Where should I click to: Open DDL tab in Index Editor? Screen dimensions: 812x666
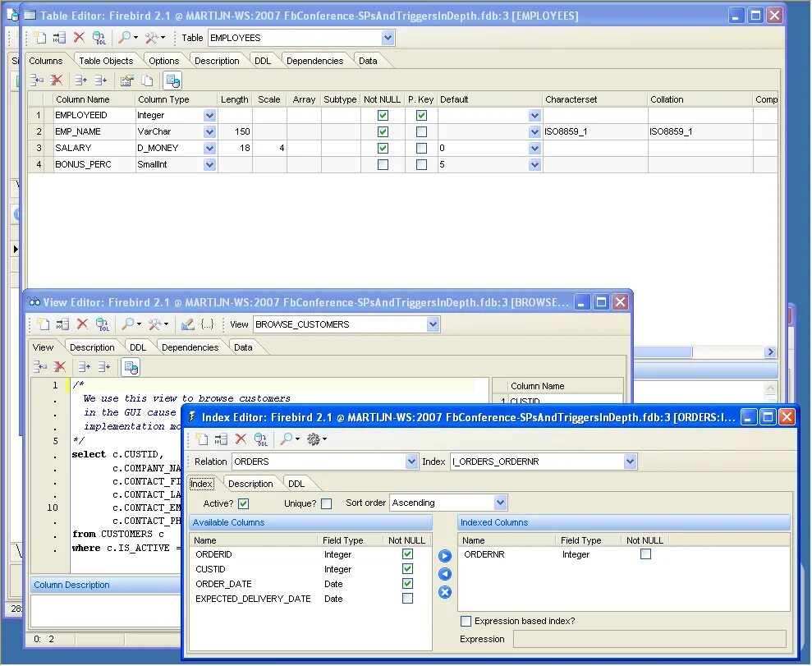pyautogui.click(x=296, y=484)
